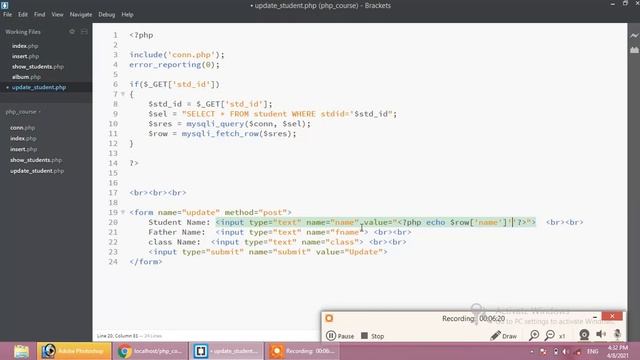Click the Live Preview lightning icon
Screen dimensions: 640x360
click(x=634, y=36)
